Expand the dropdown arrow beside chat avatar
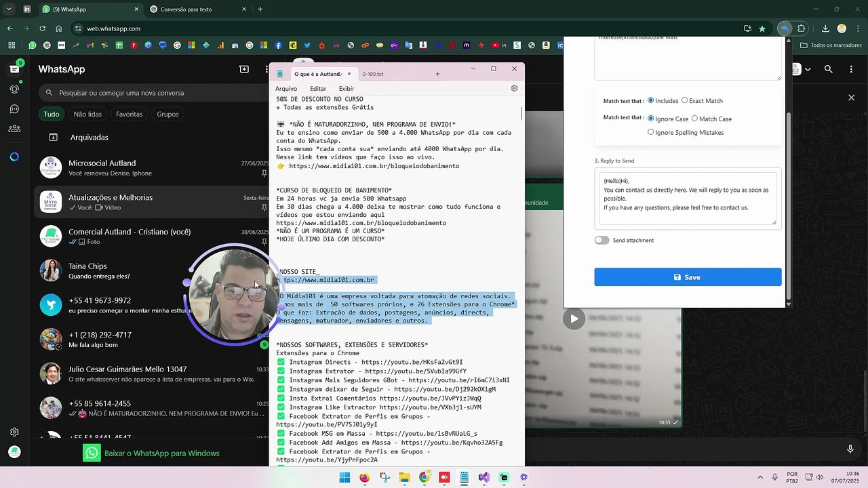 (807, 69)
